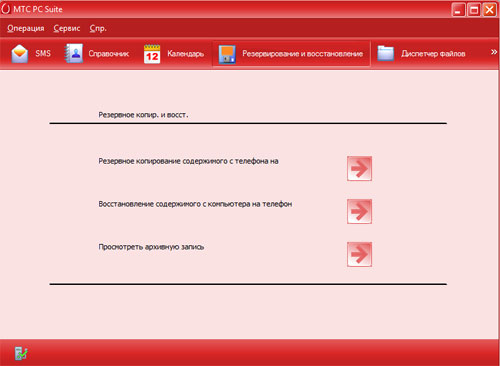This screenshot has width=500, height=366.
Task: Maximize the MTC PC Suite window
Action: point(474,10)
